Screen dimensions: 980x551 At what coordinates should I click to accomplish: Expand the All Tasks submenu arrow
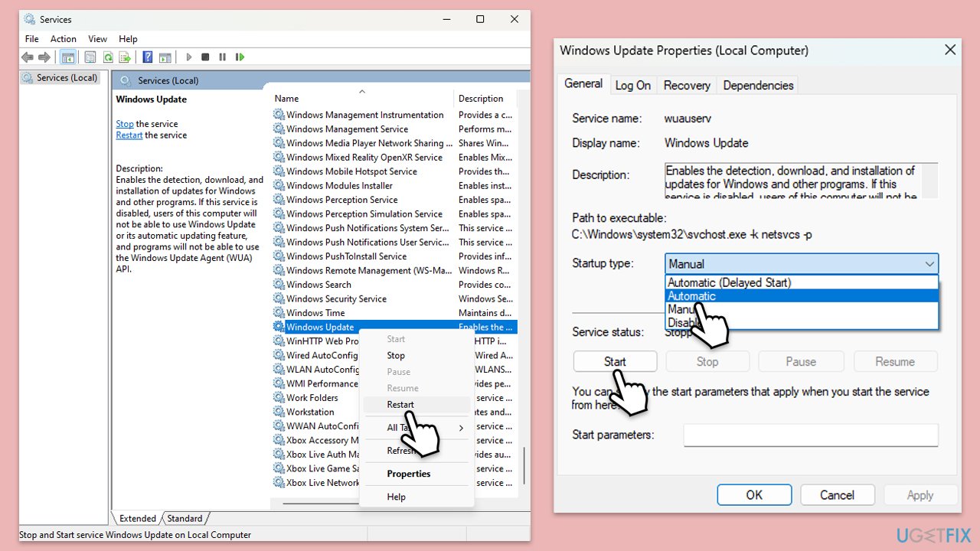point(461,428)
